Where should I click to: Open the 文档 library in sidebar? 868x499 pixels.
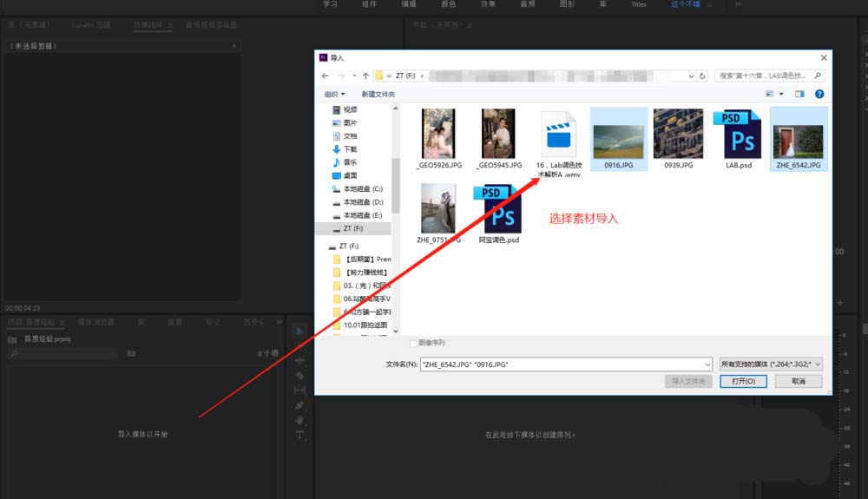(x=345, y=136)
